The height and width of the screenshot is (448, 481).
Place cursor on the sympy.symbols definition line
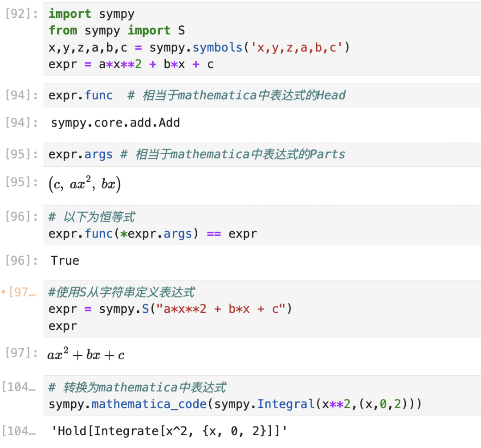click(199, 47)
